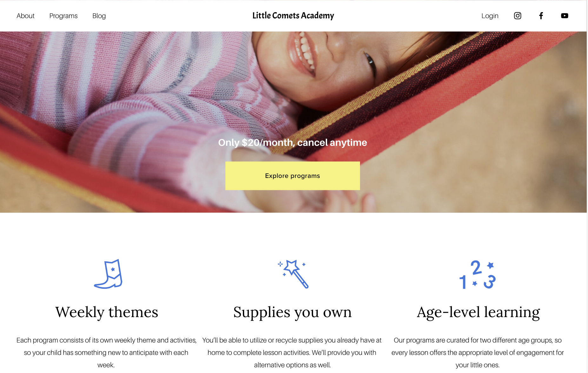Open the Instagram social link
Image resolution: width=588 pixels, height=373 pixels.
518,16
